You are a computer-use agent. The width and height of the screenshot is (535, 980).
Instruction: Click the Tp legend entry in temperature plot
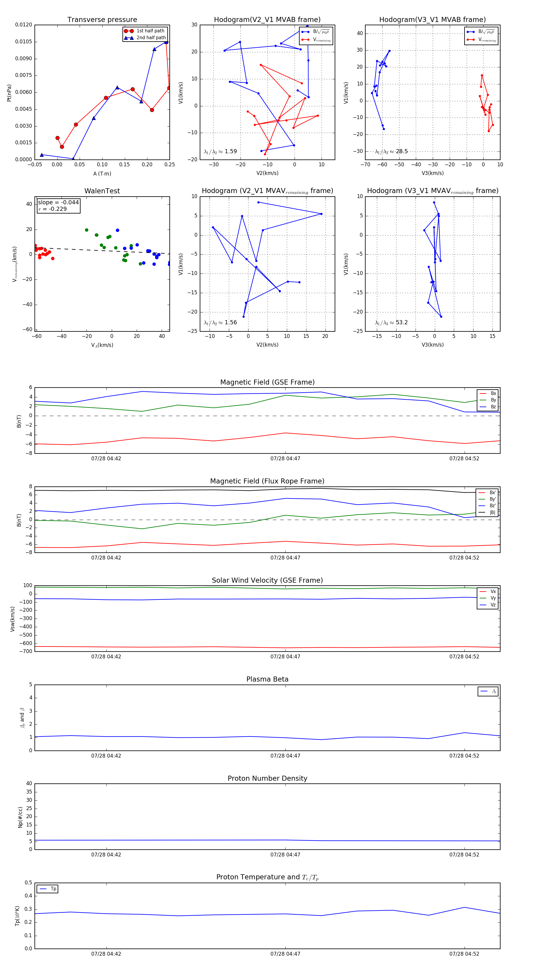point(48,889)
